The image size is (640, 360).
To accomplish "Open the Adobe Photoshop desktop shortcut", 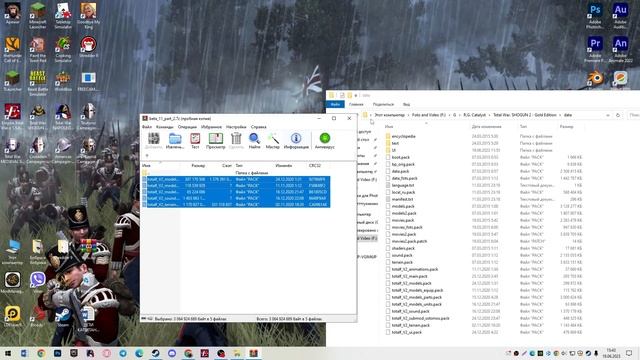I will 595,16.
